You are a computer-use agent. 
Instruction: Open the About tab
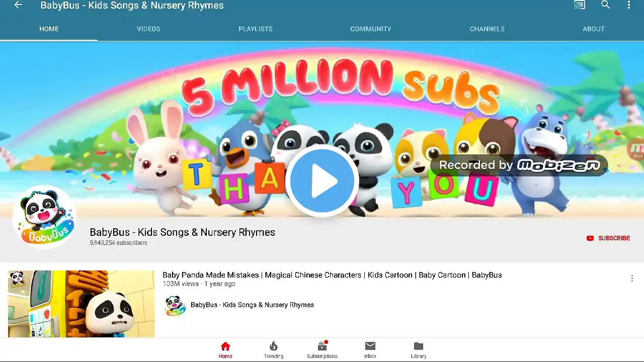[594, 29]
